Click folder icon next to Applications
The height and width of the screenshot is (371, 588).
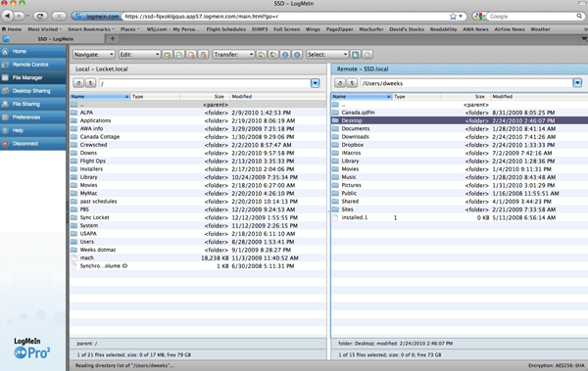tap(73, 120)
